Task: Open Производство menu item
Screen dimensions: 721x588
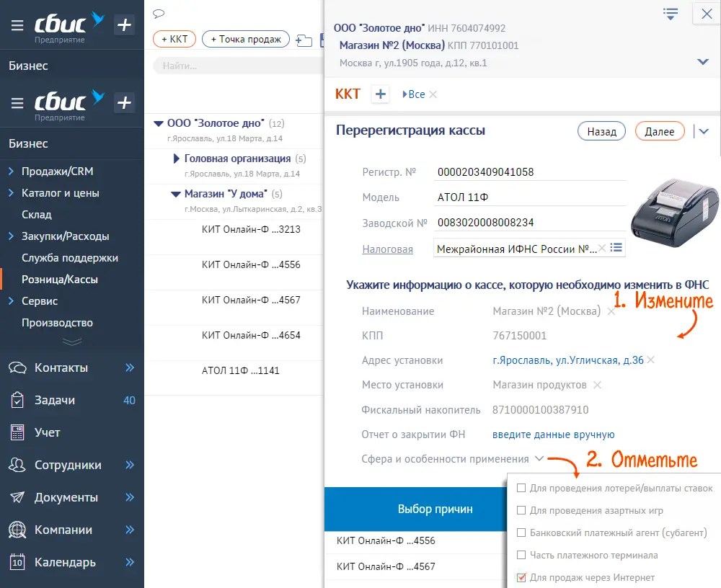Action: 57,323
